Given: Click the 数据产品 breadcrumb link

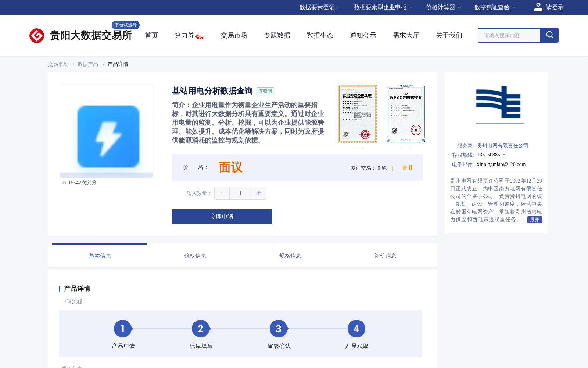Looking at the screenshot, I should [88, 64].
